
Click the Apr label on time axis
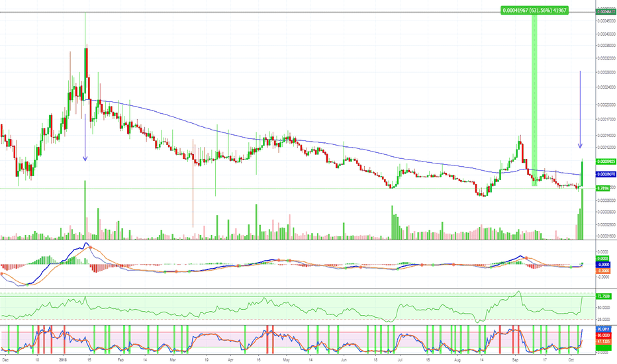(230, 360)
